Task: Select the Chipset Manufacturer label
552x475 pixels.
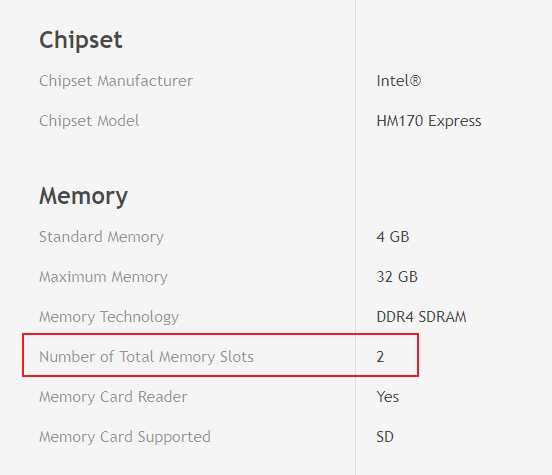Action: [x=116, y=81]
